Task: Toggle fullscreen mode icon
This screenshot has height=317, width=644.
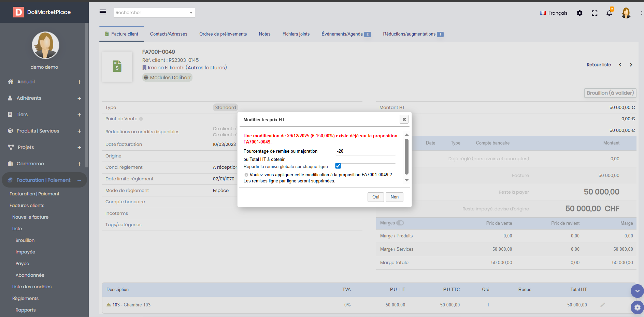Action: point(595,13)
